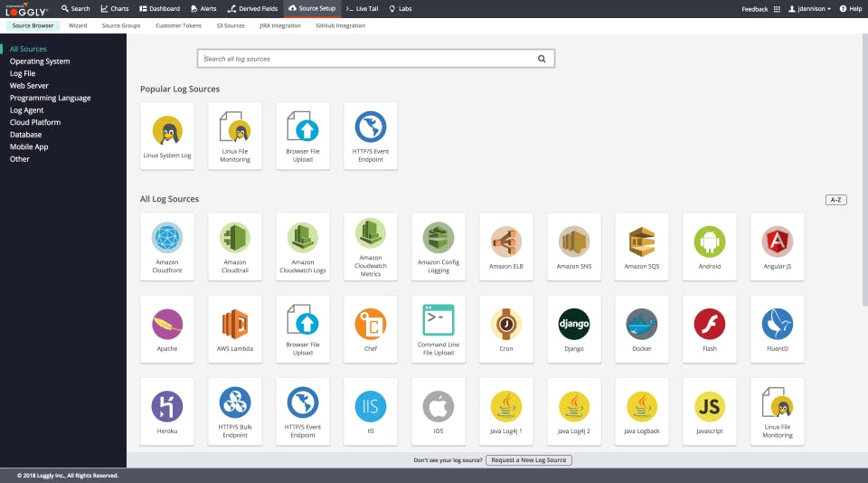Screen dimensions: 868x483
Task: Choose the iOS log source
Action: 439,412
